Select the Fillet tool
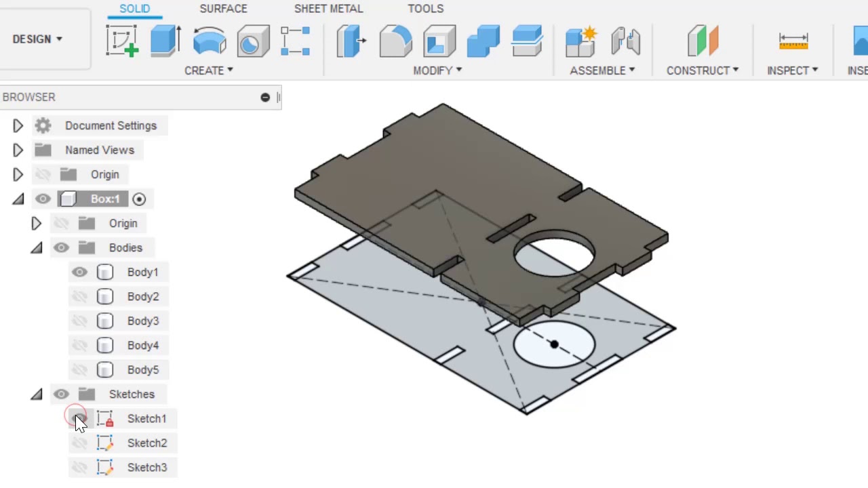The height and width of the screenshot is (488, 868). [x=395, y=41]
